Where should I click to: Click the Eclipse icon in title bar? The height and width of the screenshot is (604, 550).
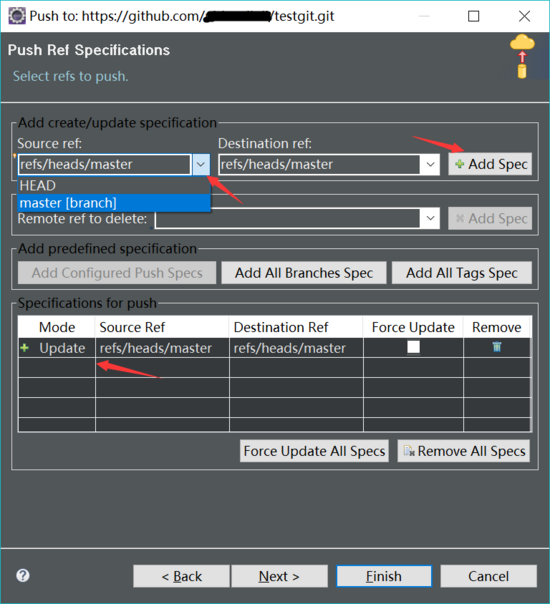(17, 16)
